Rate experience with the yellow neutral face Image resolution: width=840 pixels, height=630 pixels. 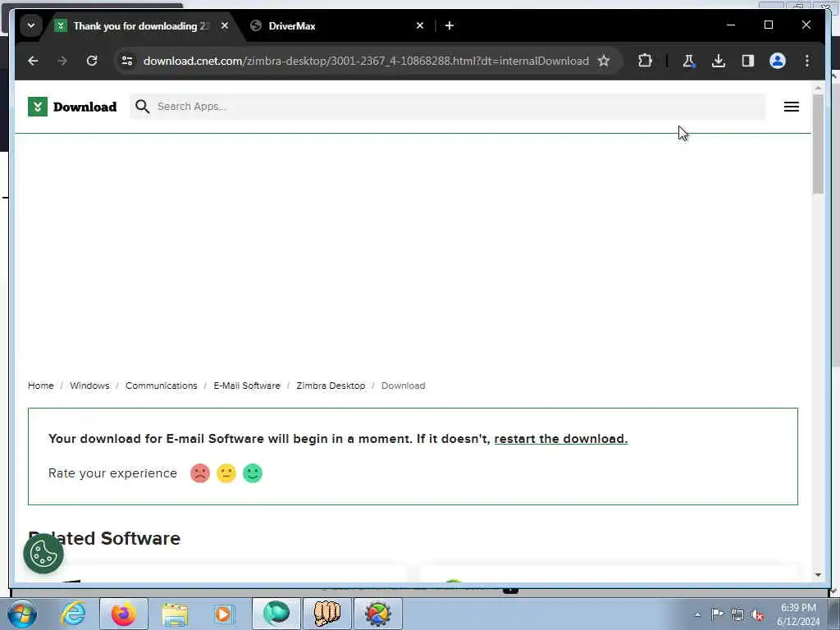coord(226,473)
